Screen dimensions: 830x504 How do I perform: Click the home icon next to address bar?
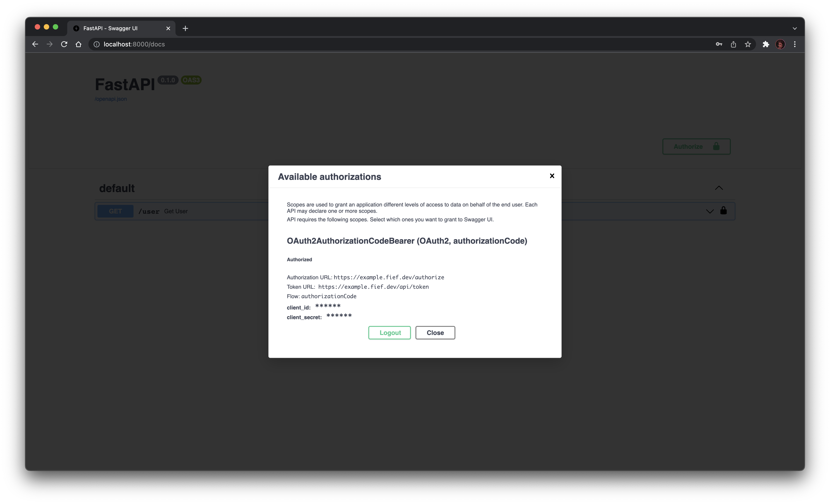[78, 44]
